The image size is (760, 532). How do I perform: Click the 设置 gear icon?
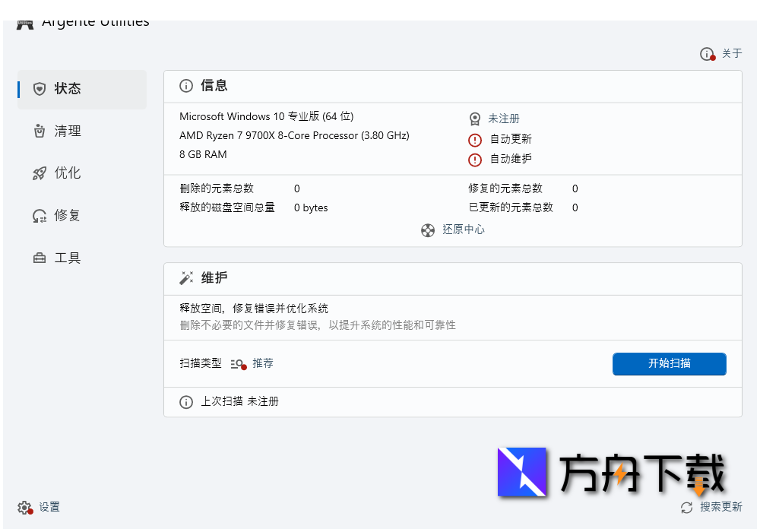click(x=25, y=508)
